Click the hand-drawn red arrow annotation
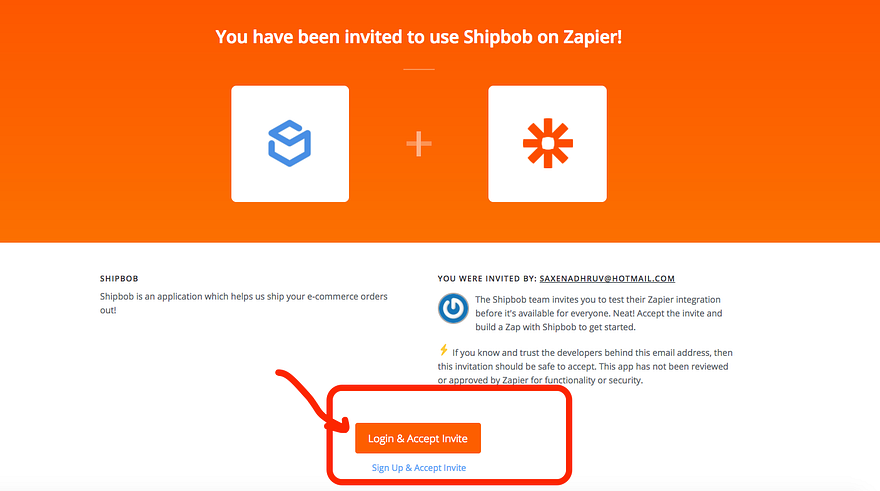880x491 pixels. 298,395
